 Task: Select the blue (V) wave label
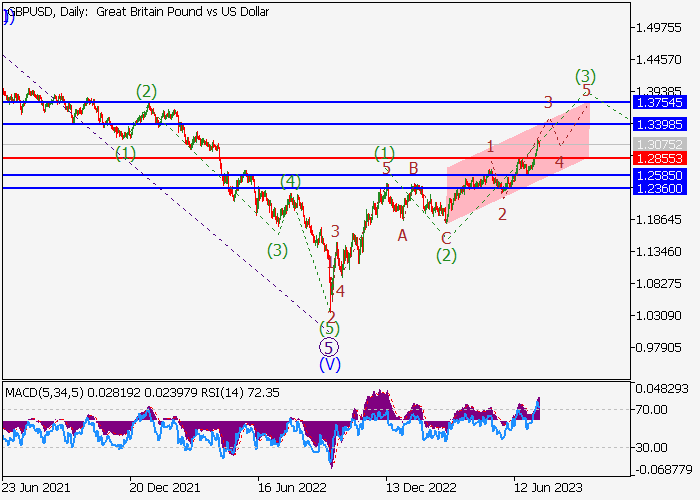[330, 365]
